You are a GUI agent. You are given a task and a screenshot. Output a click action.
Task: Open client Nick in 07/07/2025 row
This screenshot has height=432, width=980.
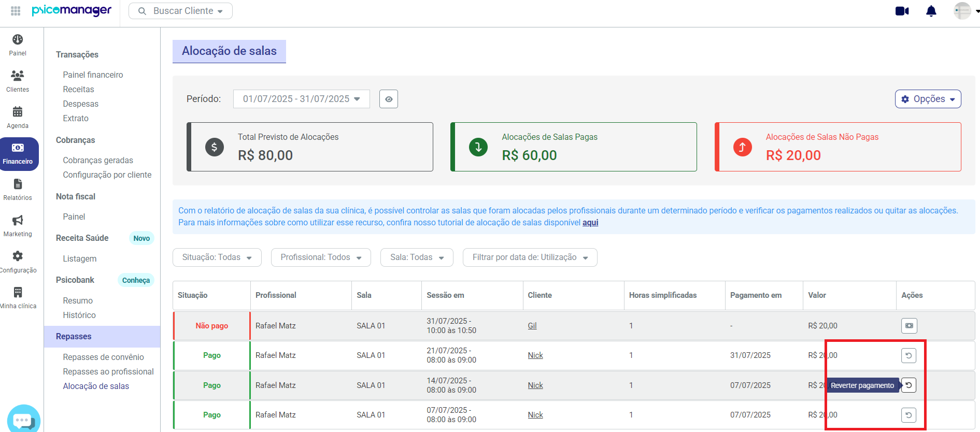click(535, 415)
